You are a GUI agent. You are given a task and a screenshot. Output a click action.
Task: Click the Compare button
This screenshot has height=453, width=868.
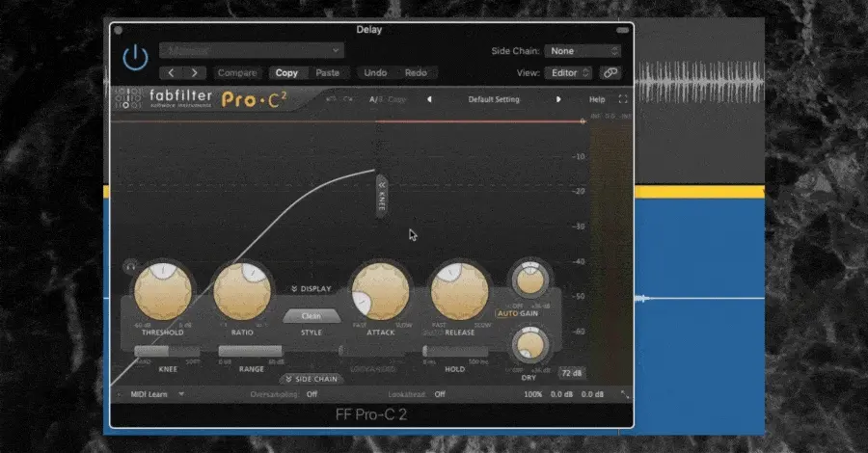(x=237, y=72)
